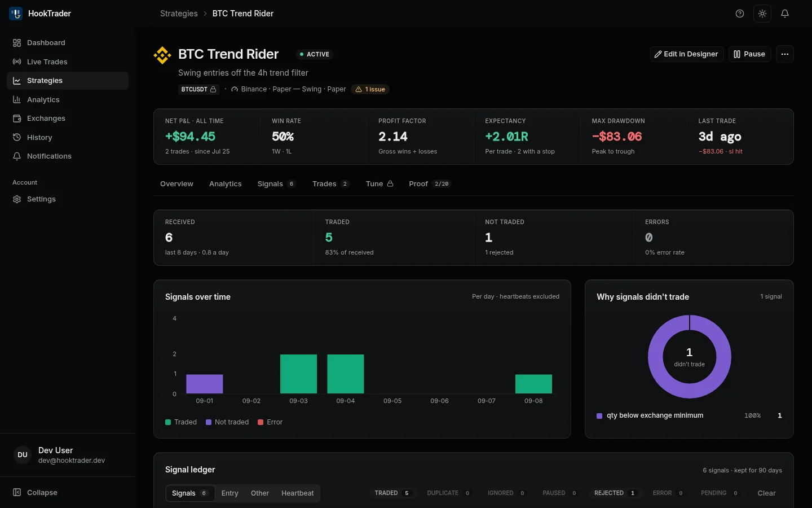Click the warning triangle on 1 issue
The height and width of the screenshot is (508, 812).
pos(359,89)
